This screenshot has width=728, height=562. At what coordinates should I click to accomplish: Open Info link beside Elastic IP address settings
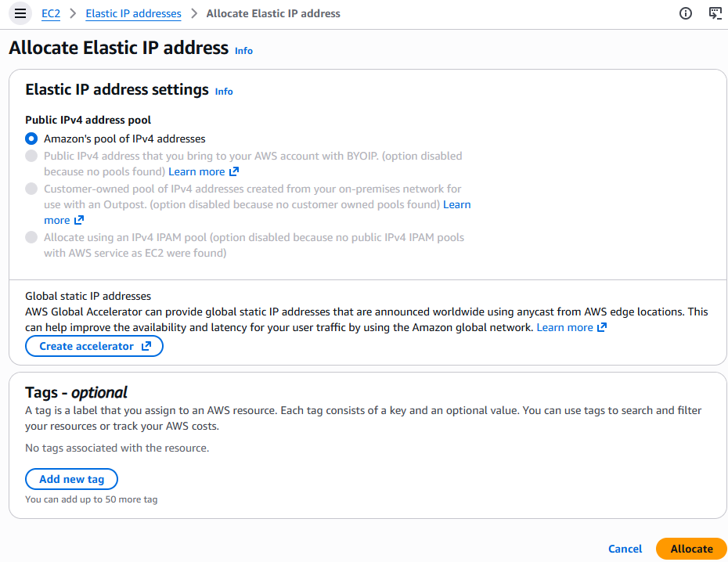click(x=224, y=92)
